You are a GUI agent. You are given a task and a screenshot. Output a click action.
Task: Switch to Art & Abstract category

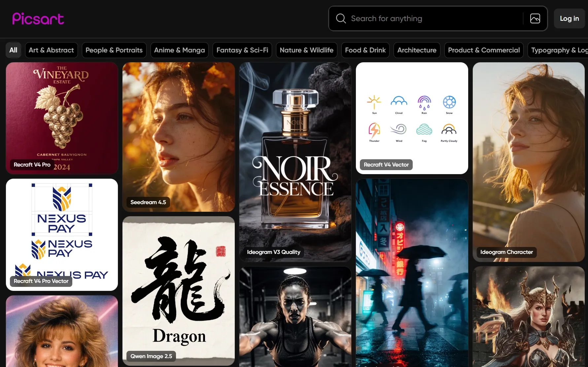(x=51, y=50)
